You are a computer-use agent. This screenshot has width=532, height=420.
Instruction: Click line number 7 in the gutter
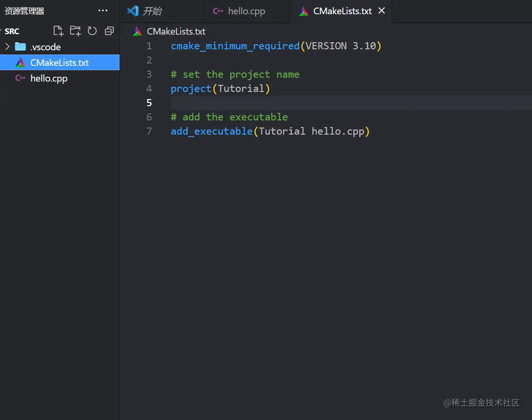click(x=149, y=131)
